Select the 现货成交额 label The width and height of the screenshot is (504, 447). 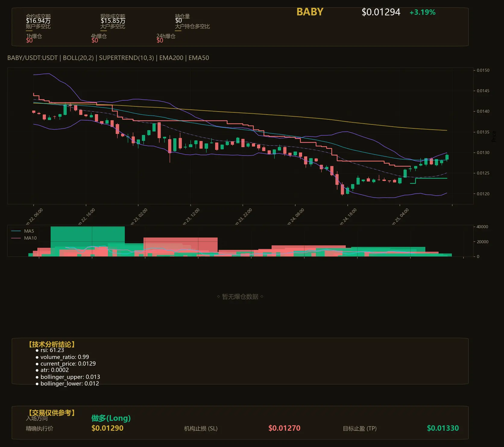113,16
